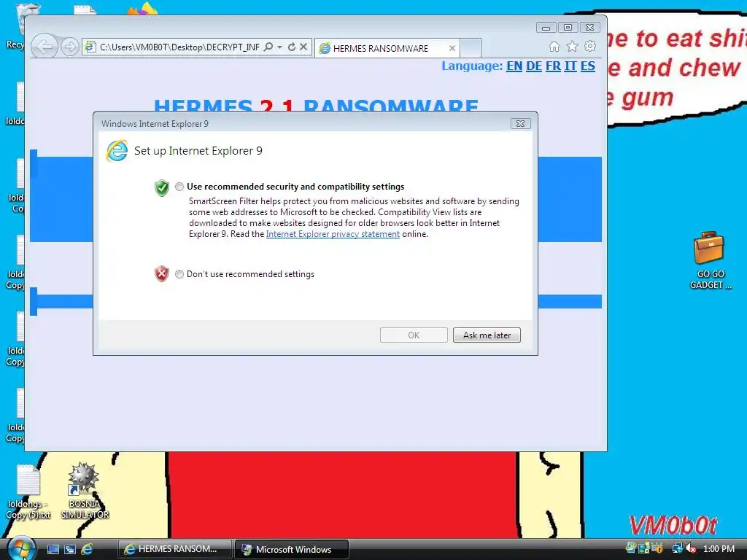Click the search magnifier in address bar
Image resolution: width=747 pixels, height=560 pixels.
268,47
